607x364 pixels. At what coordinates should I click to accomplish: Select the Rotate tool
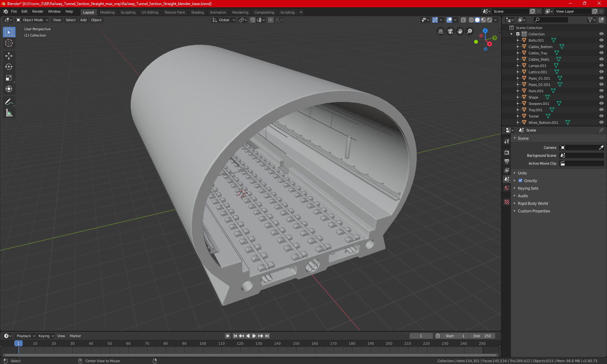pos(9,67)
